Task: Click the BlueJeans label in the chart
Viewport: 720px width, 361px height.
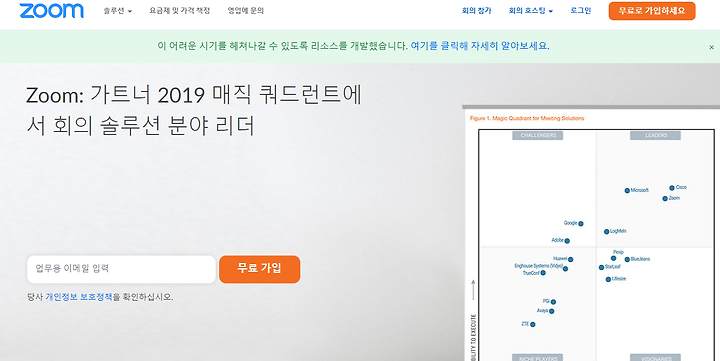Action: point(640,259)
